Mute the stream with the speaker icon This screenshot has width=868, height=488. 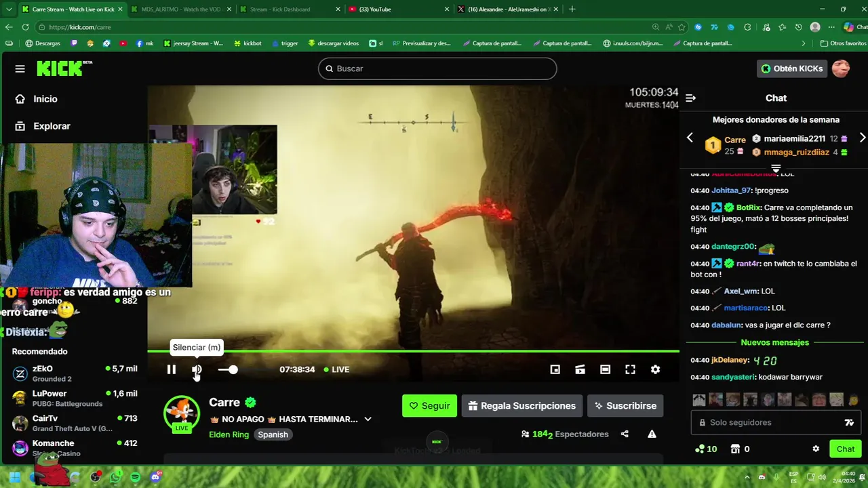197,369
